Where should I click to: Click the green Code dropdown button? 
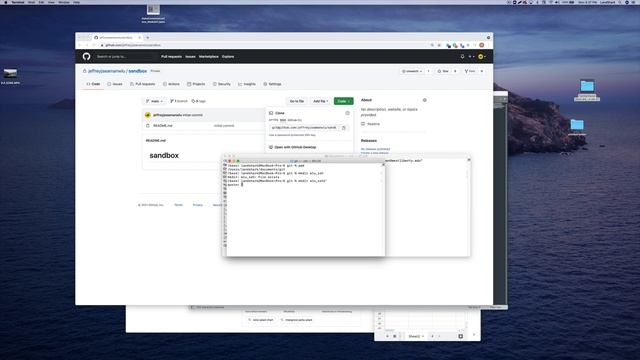[x=343, y=101]
